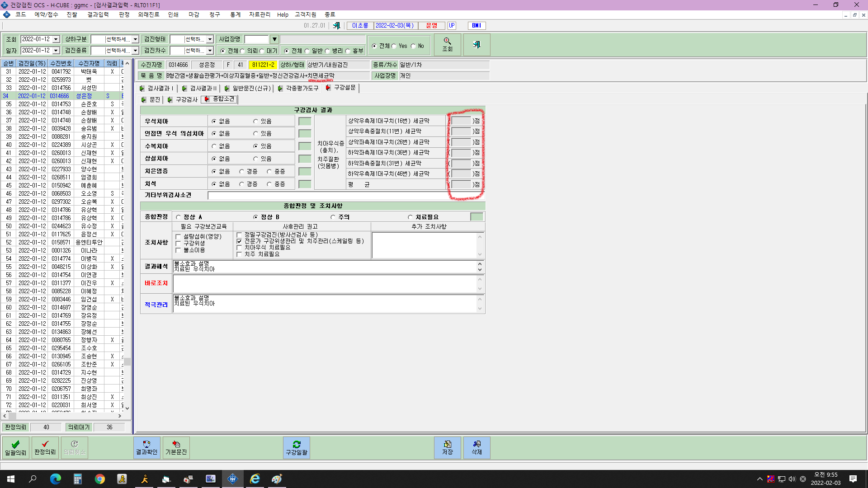Open the 기본문진 button
This screenshot has height=488, width=868.
coord(176,447)
